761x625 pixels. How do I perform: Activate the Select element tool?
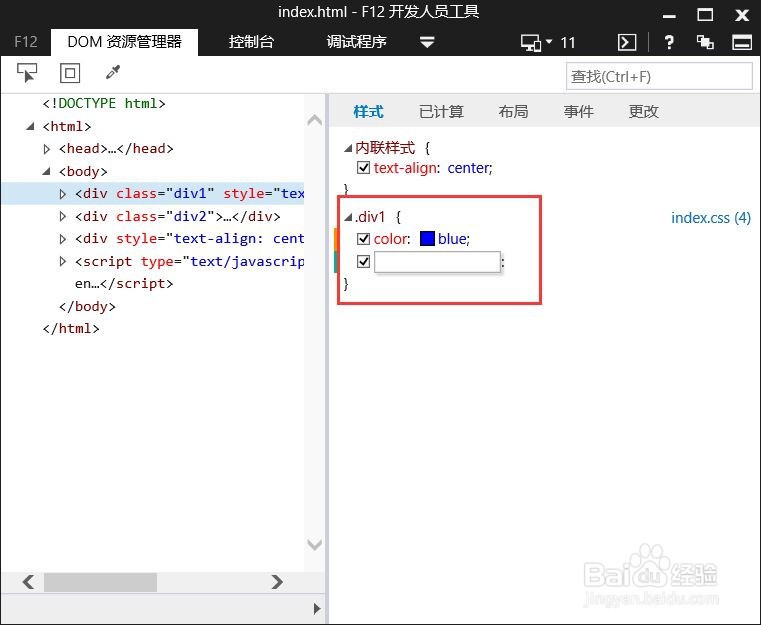click(x=27, y=73)
